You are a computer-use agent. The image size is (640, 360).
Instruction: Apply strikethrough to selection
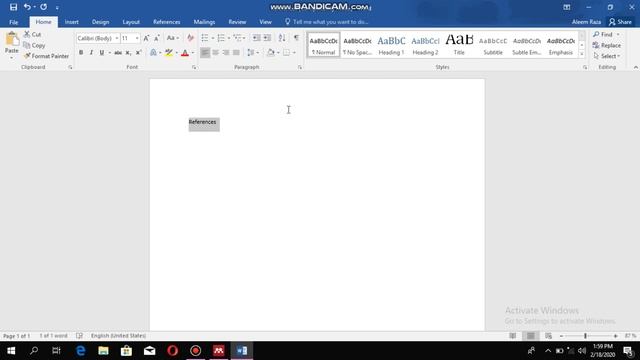(118, 53)
